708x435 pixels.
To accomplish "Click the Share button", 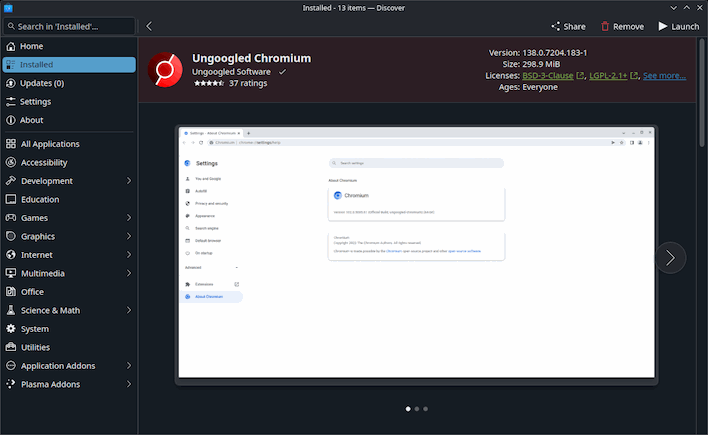I will 568,26.
